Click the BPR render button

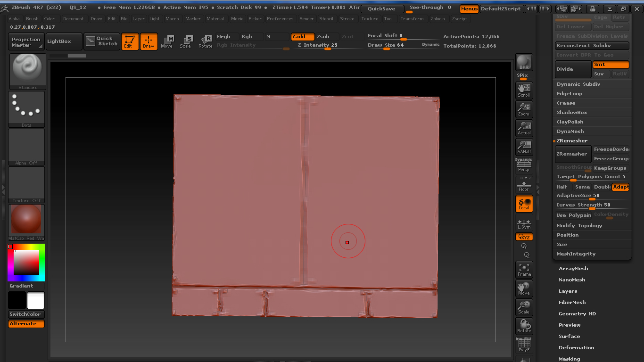(524, 62)
